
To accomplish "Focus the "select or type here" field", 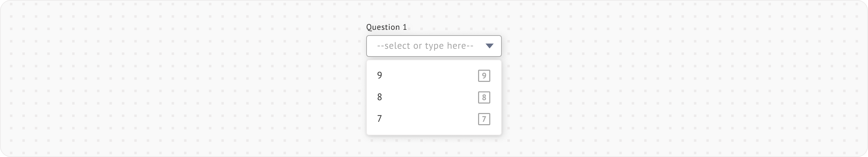I will tap(425, 46).
